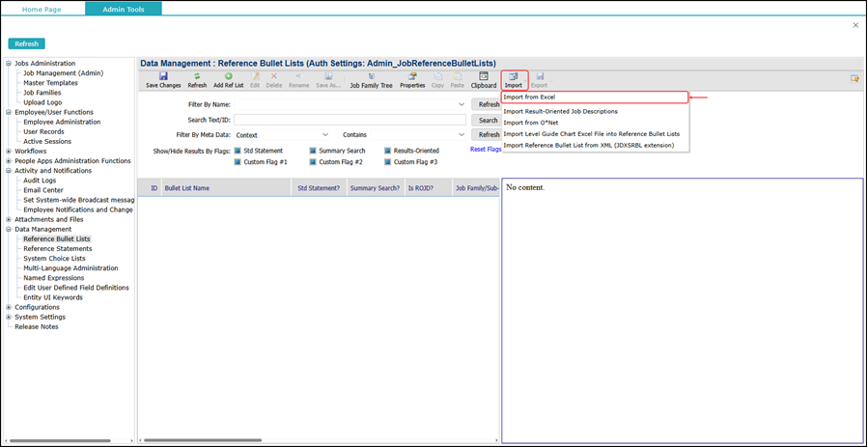Click the toolbar Refresh icon beside Save Changes

pyautogui.click(x=197, y=80)
